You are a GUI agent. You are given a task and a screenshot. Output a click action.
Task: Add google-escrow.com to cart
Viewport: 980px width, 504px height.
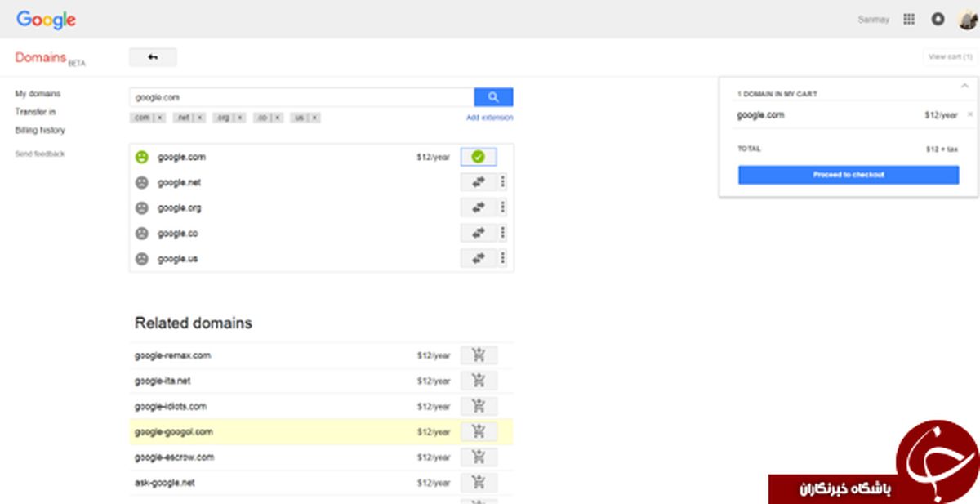[x=479, y=457]
